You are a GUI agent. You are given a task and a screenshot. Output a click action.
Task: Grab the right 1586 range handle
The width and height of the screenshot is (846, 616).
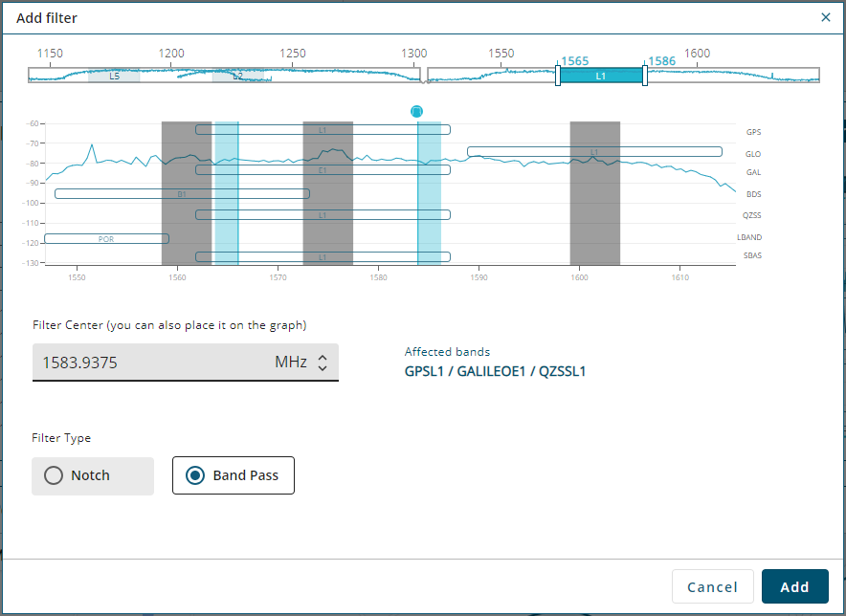[x=645, y=76]
